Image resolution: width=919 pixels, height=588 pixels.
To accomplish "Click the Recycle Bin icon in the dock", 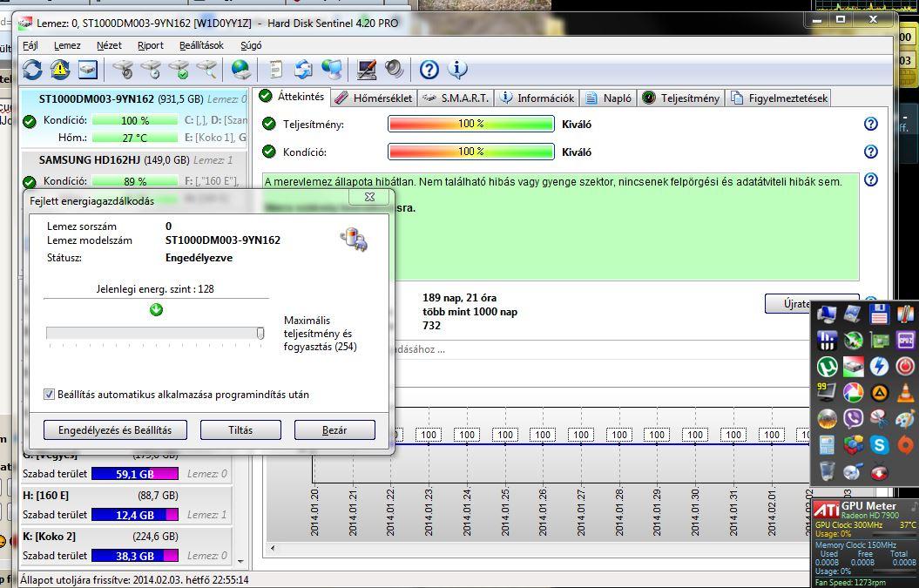I will (827, 470).
